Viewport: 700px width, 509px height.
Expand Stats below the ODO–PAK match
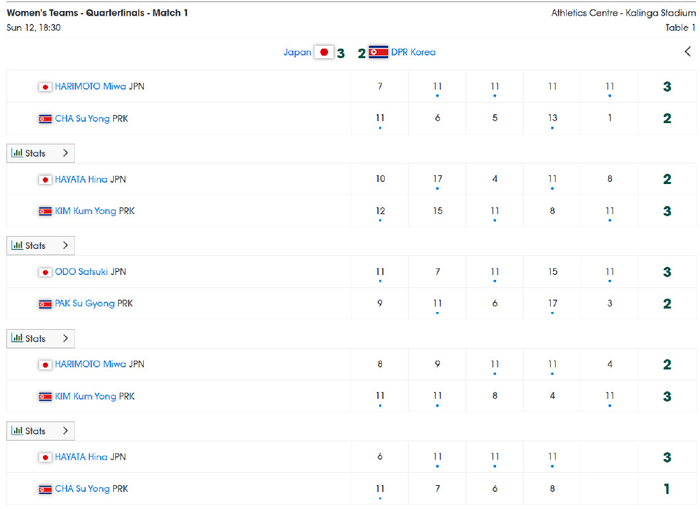pyautogui.click(x=40, y=338)
